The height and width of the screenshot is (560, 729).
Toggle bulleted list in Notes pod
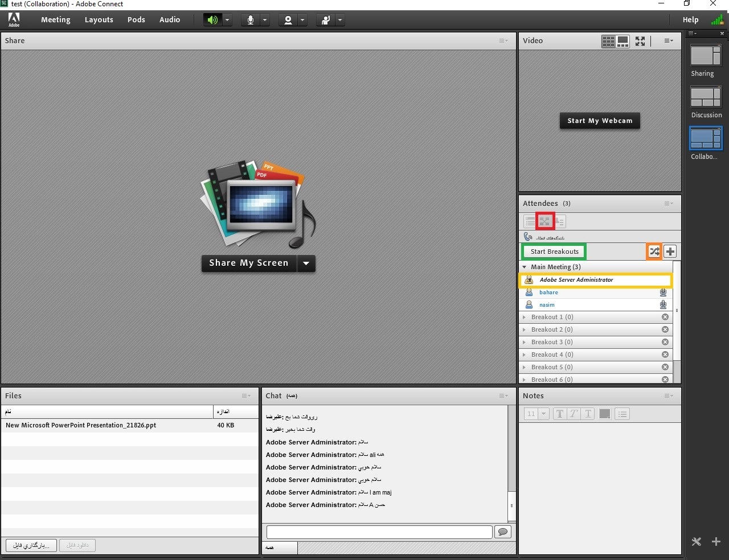point(622,414)
